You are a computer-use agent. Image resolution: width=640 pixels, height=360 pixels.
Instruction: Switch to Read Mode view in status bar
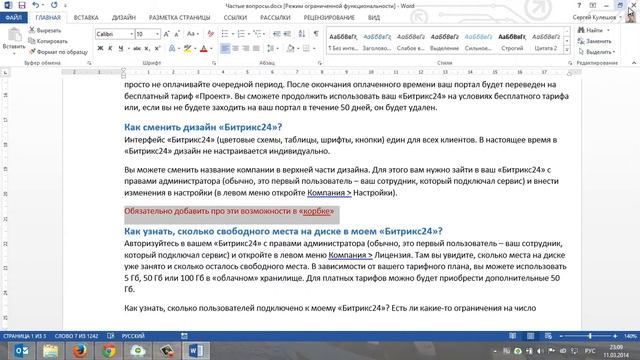[x=512, y=336]
